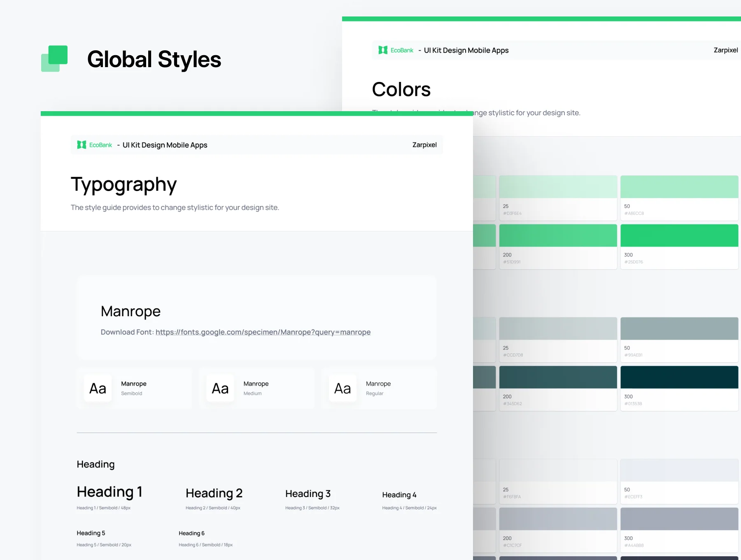Click the Manrope font name heading
The height and width of the screenshot is (560, 741).
coord(130,311)
